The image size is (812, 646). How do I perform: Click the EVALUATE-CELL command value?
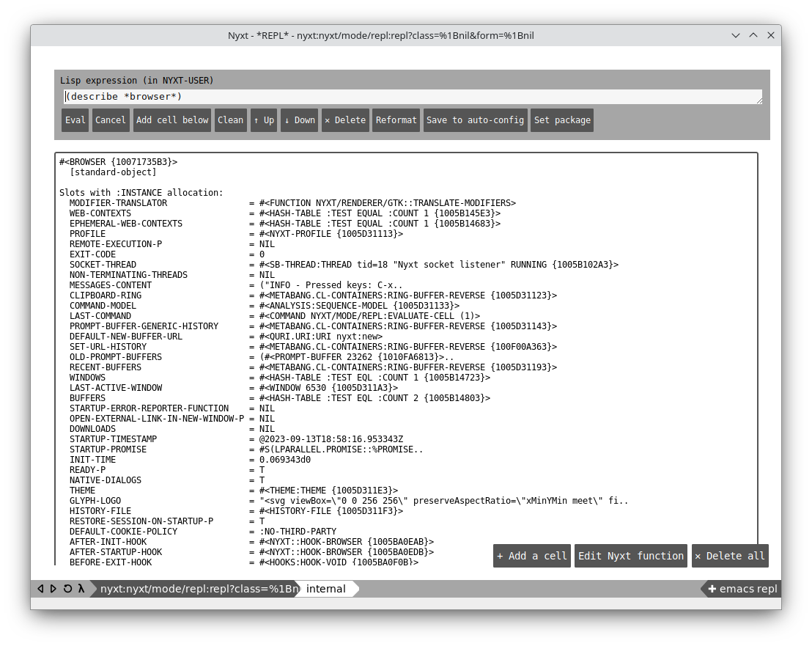coord(370,316)
